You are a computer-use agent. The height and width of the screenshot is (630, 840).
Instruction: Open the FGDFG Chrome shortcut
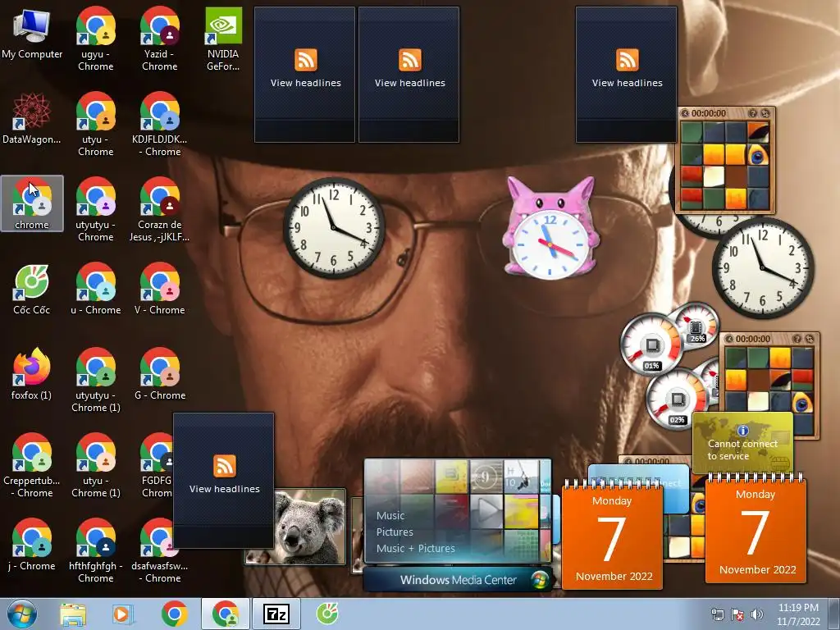pos(156,465)
